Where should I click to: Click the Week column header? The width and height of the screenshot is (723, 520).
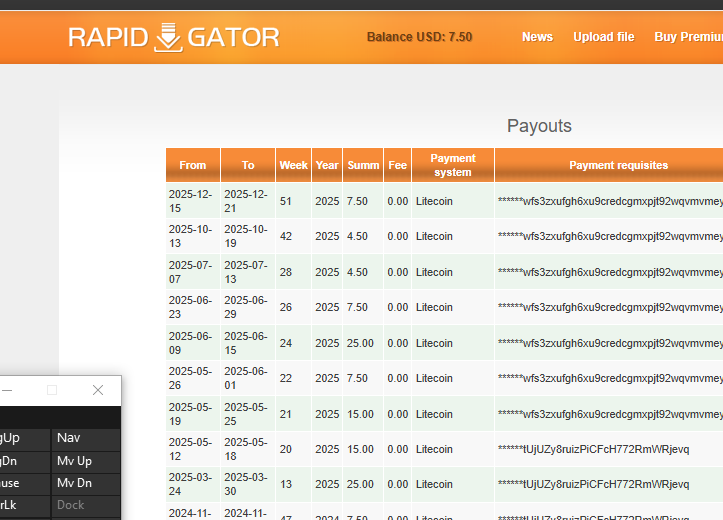tap(293, 165)
